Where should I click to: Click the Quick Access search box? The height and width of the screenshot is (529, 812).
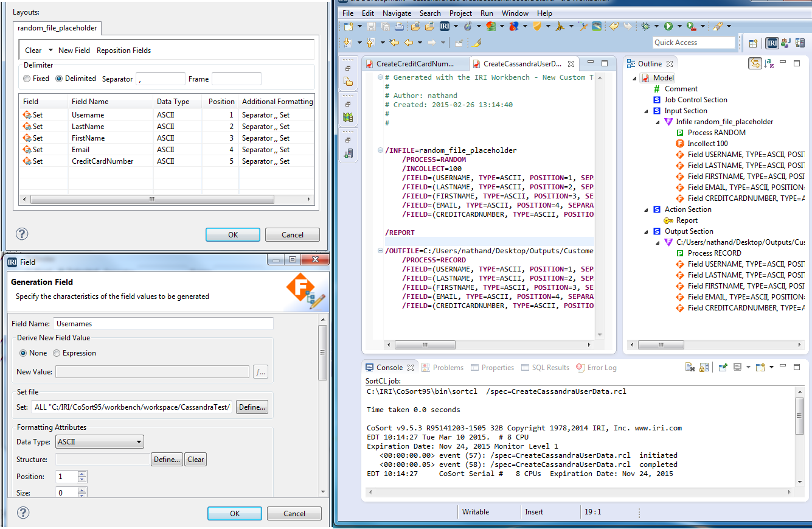tap(694, 43)
